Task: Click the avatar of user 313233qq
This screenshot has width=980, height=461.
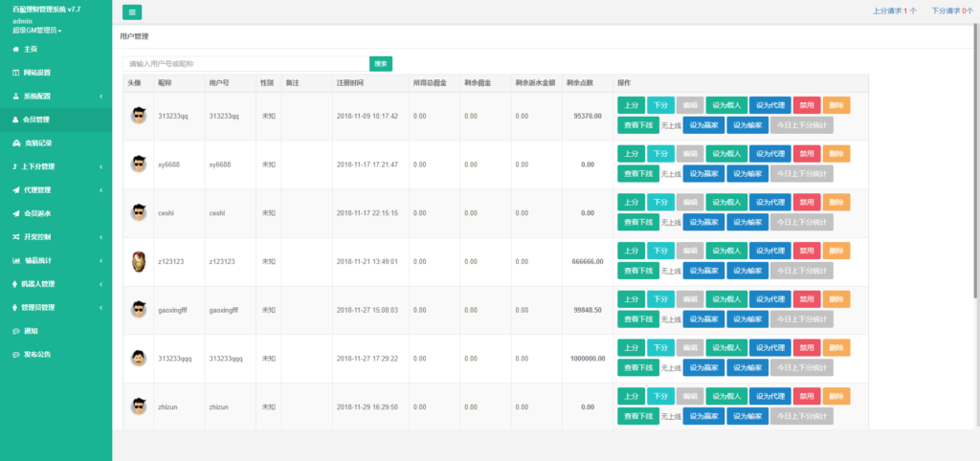Action: pos(138,116)
